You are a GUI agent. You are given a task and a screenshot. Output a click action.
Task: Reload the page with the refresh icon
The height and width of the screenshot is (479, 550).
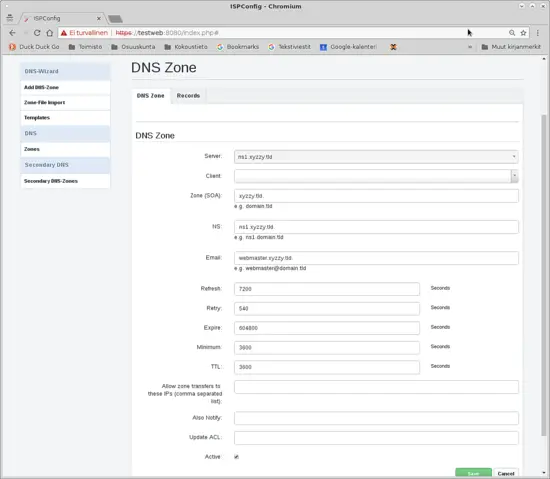click(x=37, y=33)
